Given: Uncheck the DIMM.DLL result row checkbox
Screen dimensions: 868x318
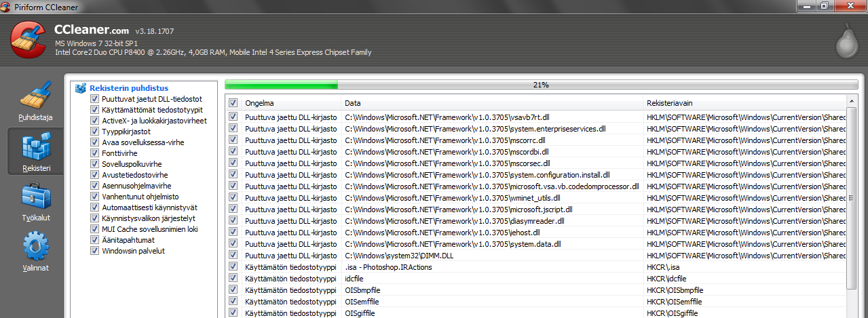Looking at the screenshot, I should pos(233,256).
